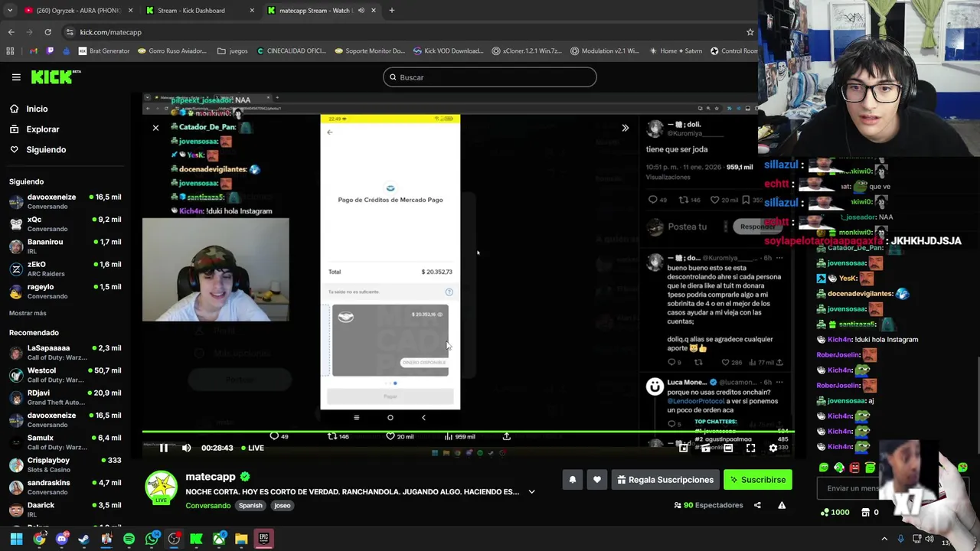
Task: Open RDjavi recommended channel
Action: point(65,397)
